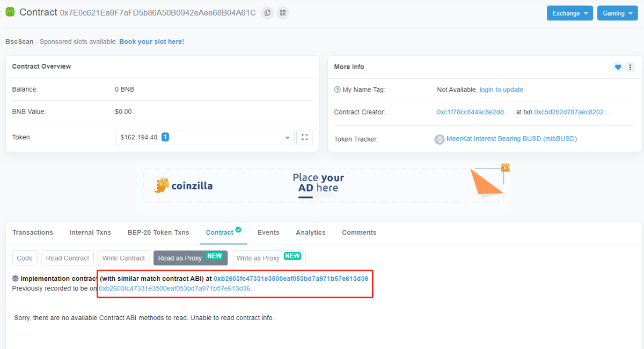
Task: Click the Write as Proxy button
Action: point(269,258)
